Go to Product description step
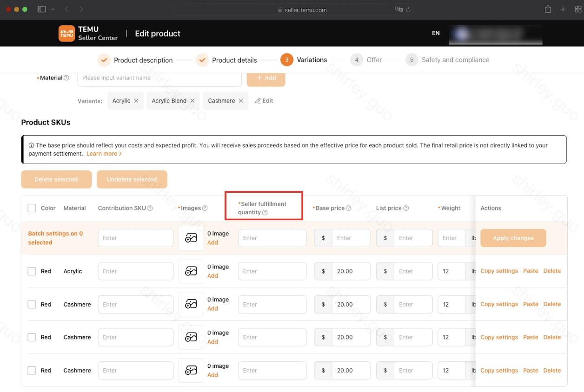This screenshot has width=584, height=392. (143, 60)
